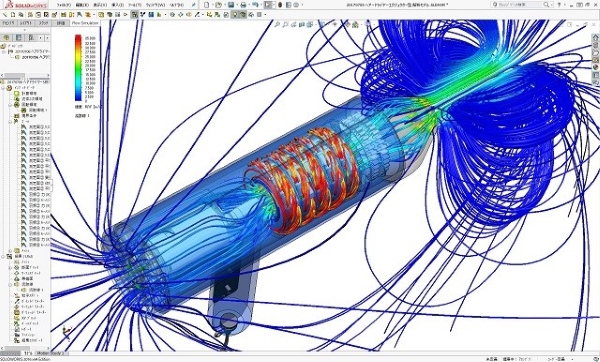This screenshot has width=600, height=362.
Task: Click the Save disk icon
Action: click(x=231, y=5)
